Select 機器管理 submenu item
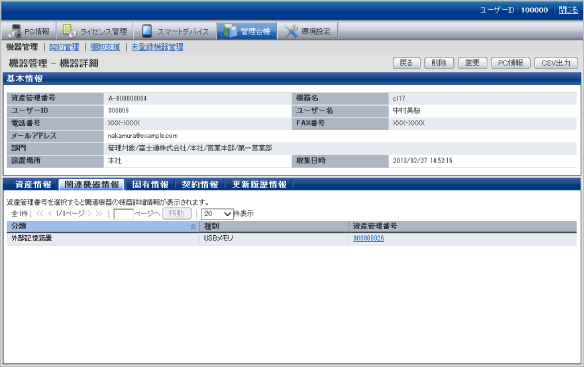584x367 pixels. tap(22, 47)
